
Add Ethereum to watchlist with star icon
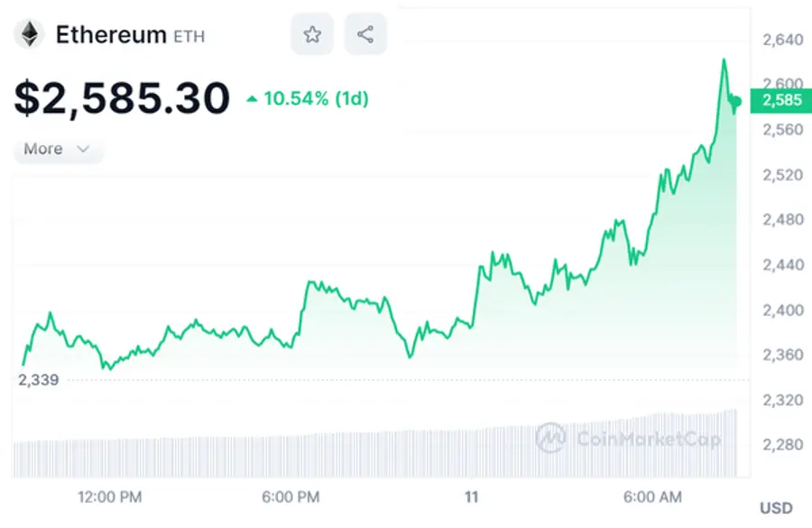point(312,35)
